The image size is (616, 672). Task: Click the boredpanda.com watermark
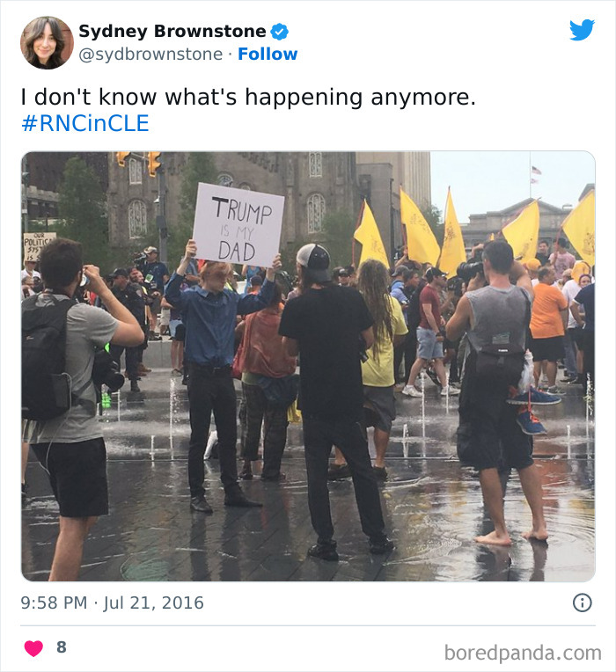coord(523,653)
